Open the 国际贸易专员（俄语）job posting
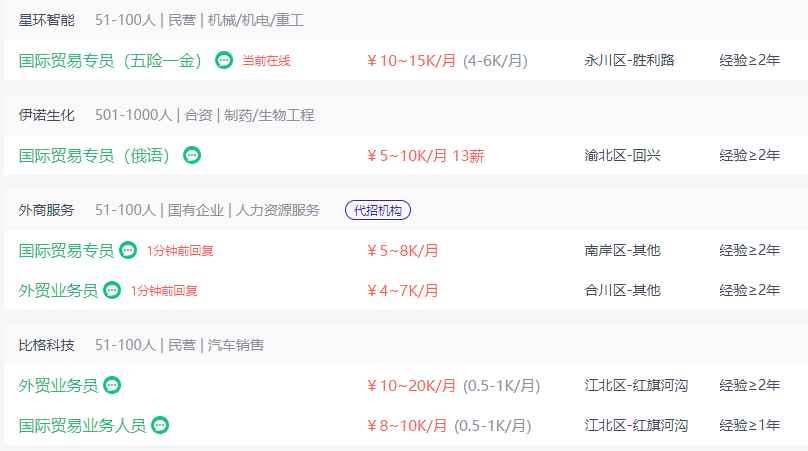This screenshot has width=808, height=451. [94, 156]
